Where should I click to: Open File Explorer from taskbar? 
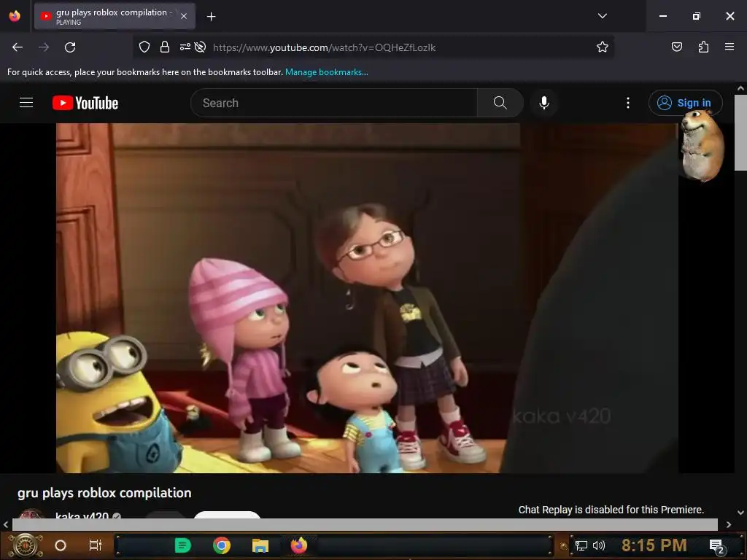(x=260, y=545)
